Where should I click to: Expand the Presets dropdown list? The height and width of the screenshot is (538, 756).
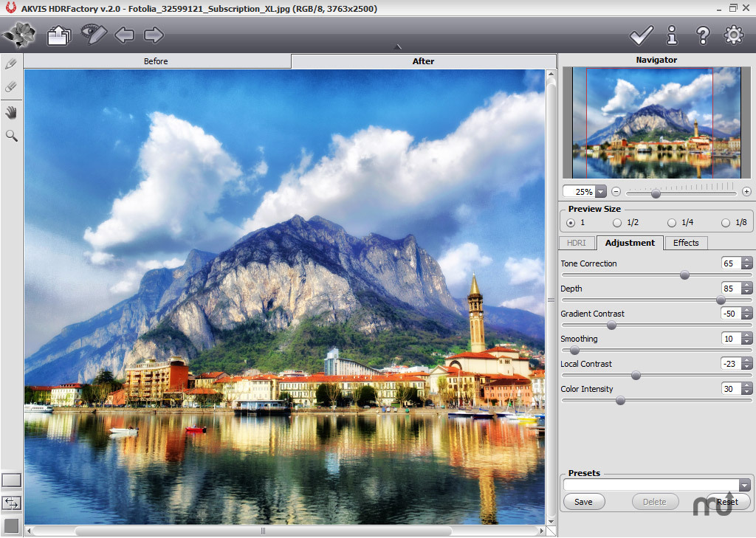744,485
